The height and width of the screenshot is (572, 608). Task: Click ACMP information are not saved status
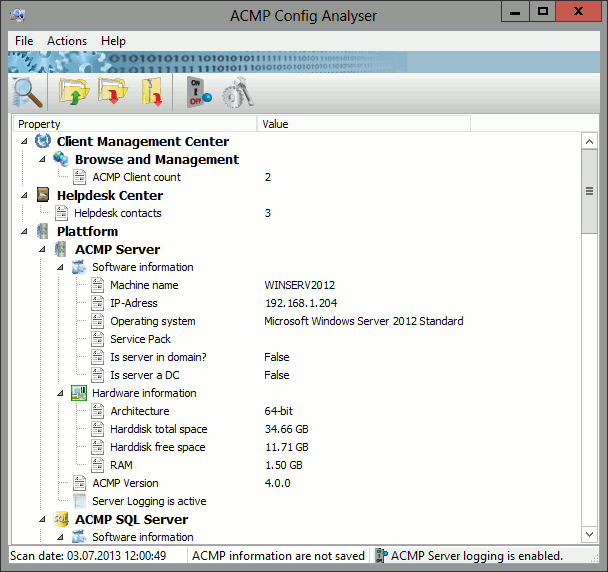(x=278, y=556)
